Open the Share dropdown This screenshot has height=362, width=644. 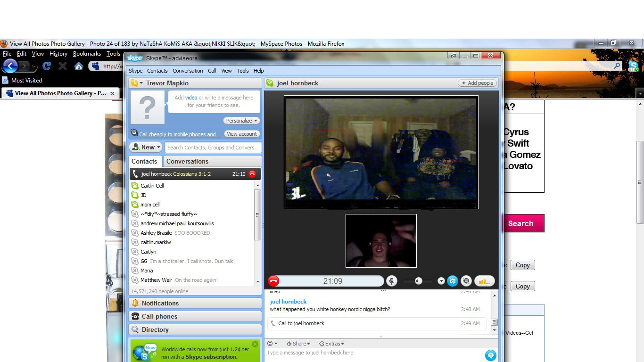click(298, 344)
